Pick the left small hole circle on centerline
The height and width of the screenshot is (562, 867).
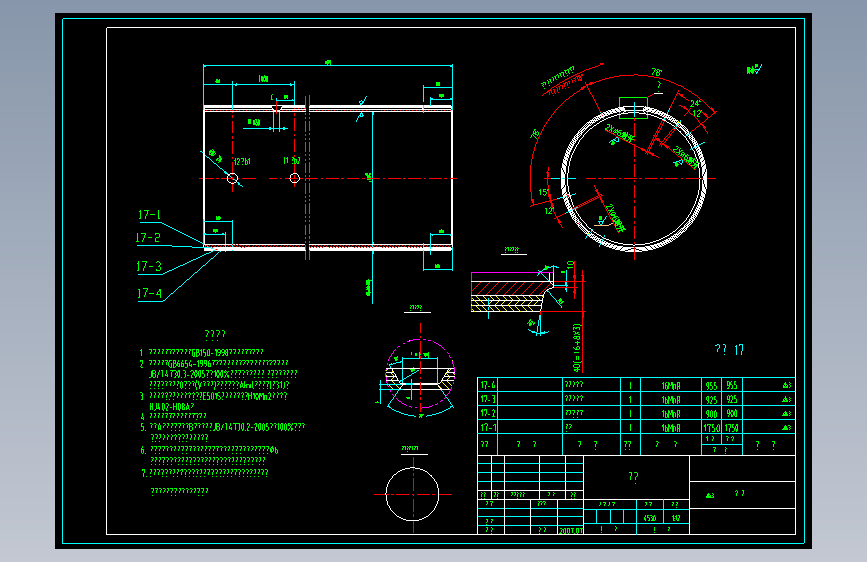point(233,178)
